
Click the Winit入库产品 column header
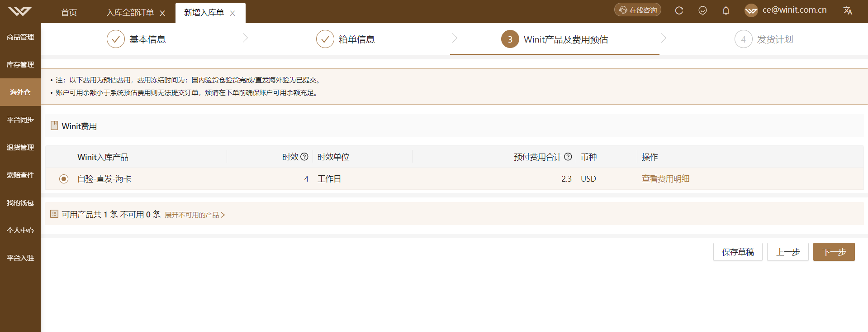coord(103,157)
